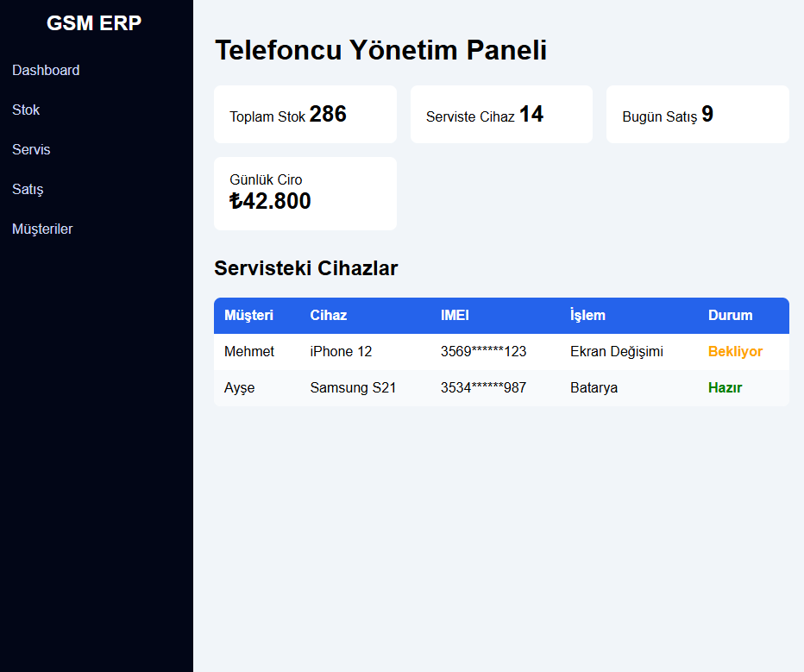Viewport: 804px width, 672px height.
Task: Click the green Hazır status
Action: pos(725,388)
